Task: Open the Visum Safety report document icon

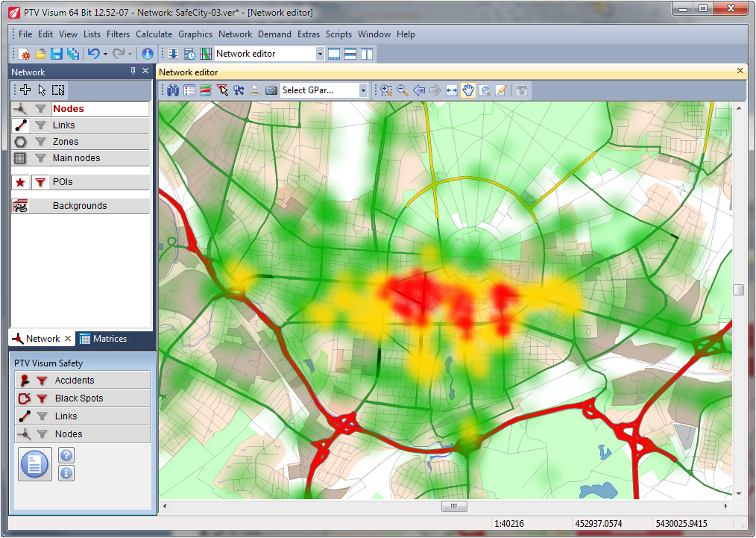Action: [x=34, y=464]
